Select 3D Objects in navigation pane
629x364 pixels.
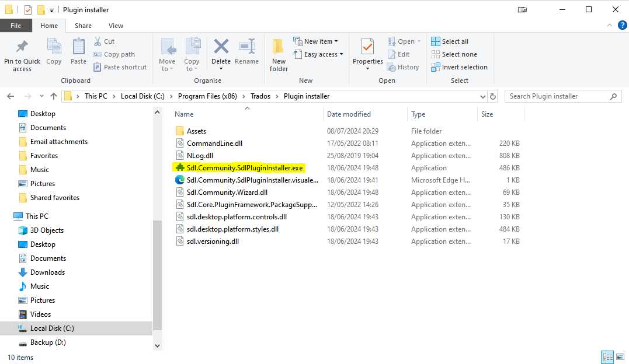(x=41, y=230)
